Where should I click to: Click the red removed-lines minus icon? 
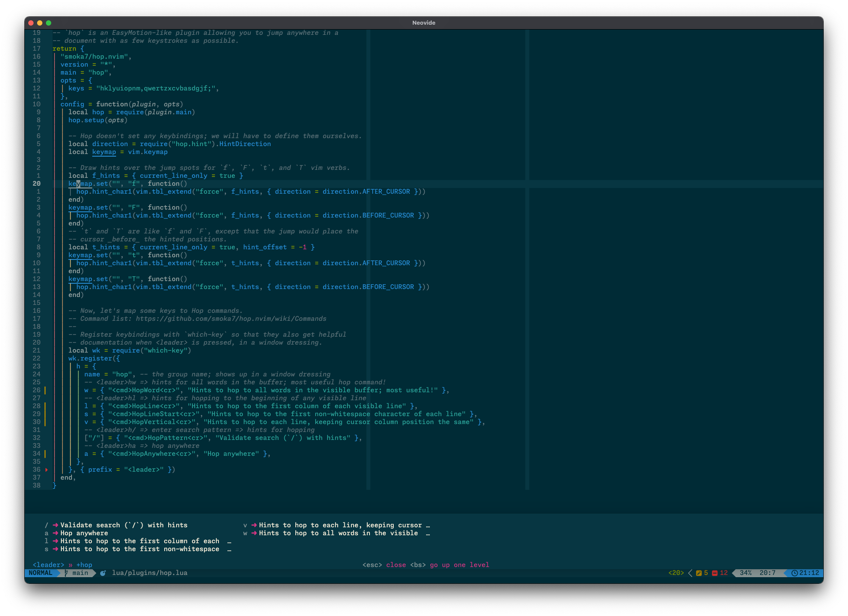tap(715, 573)
